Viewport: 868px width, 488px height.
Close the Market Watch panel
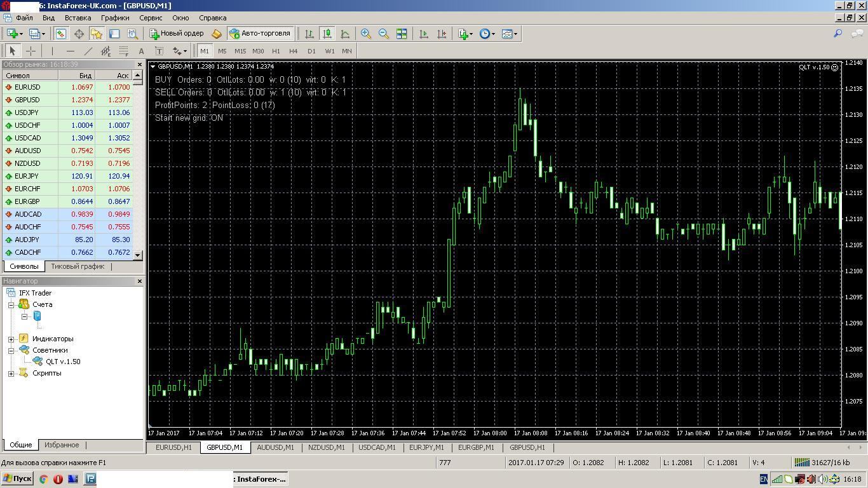point(140,65)
